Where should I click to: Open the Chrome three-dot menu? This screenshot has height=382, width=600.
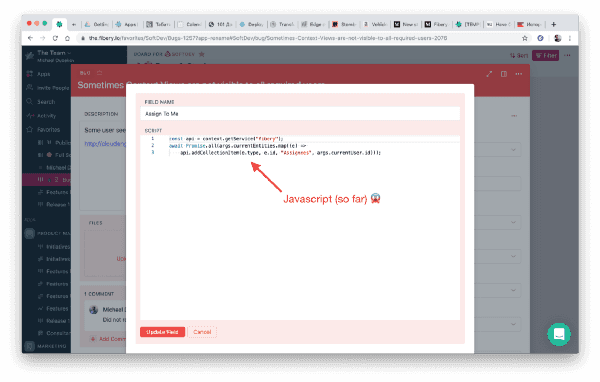570,38
